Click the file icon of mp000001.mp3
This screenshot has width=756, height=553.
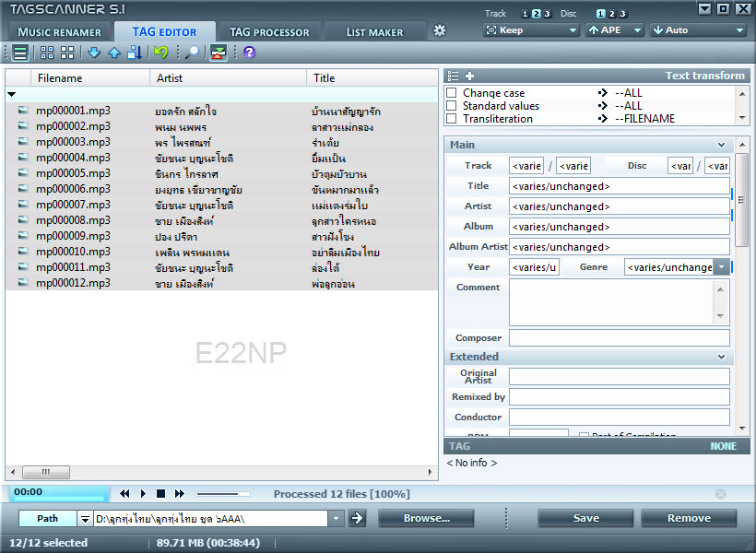pyautogui.click(x=23, y=111)
